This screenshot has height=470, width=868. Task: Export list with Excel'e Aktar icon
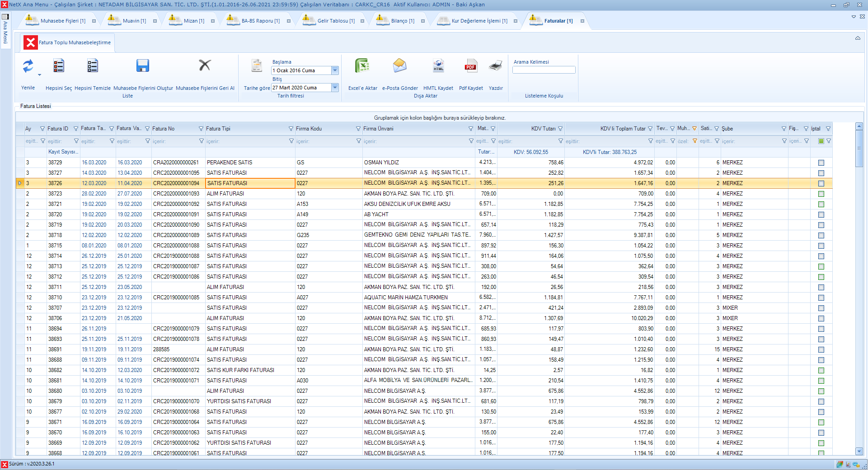pos(362,66)
